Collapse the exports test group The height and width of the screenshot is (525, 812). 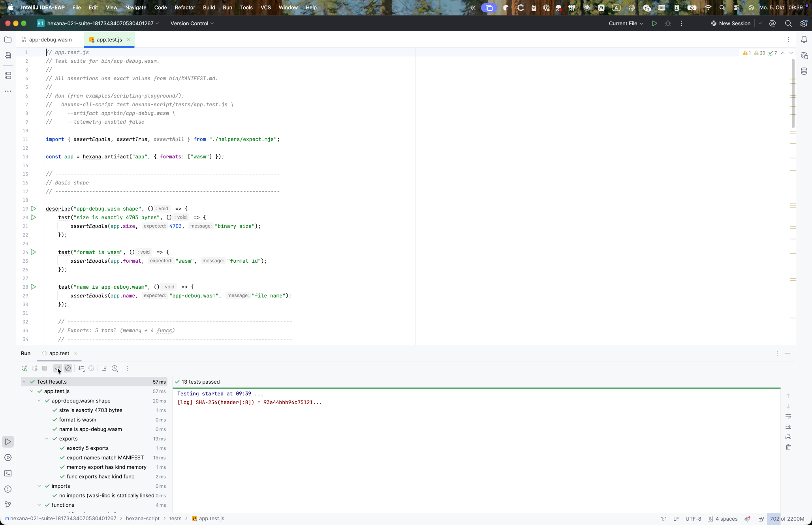click(x=47, y=438)
